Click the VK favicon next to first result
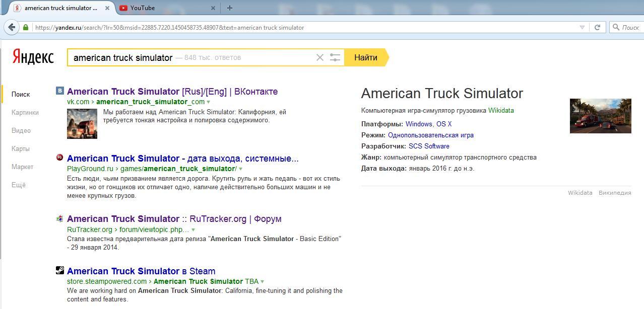The height and width of the screenshot is (309, 644). point(60,91)
